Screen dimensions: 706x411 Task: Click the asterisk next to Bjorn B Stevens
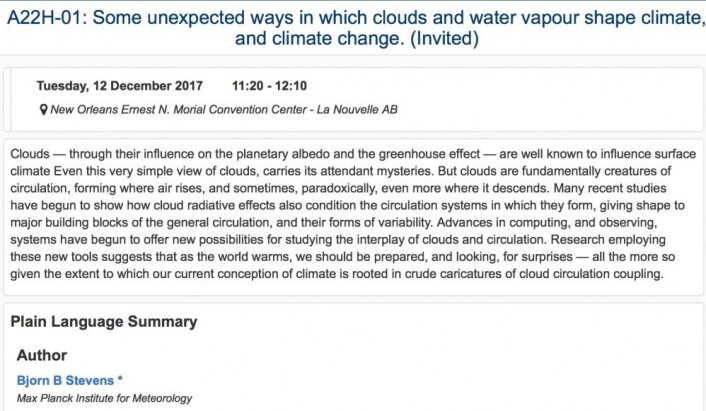(120, 379)
